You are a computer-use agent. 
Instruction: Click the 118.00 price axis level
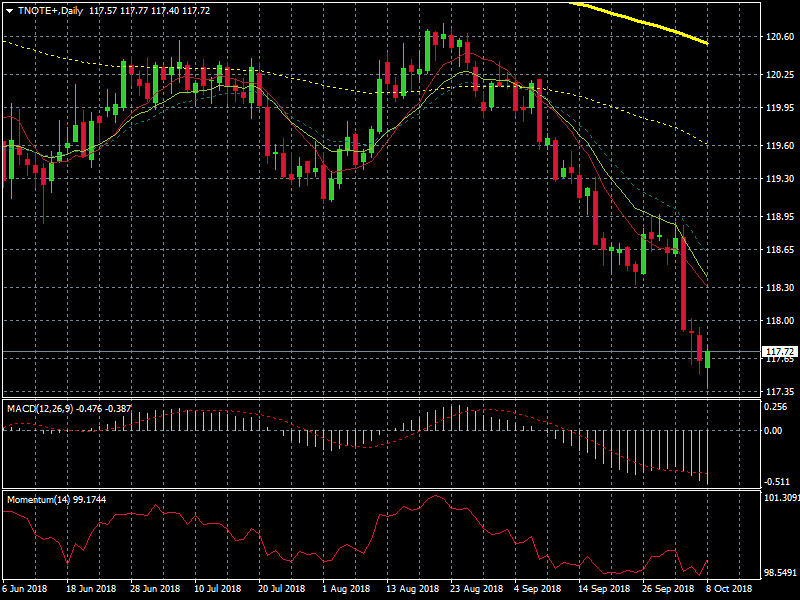pyautogui.click(x=778, y=321)
